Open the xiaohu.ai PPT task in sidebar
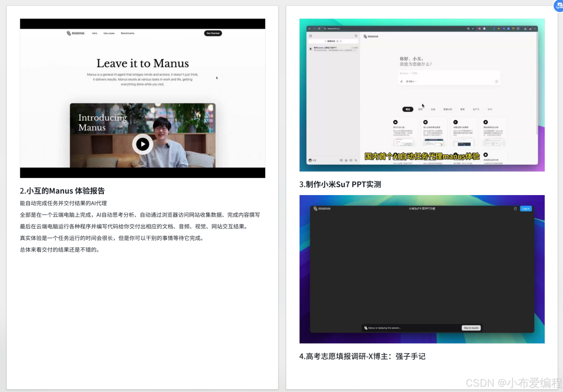Image resolution: width=563 pixels, height=392 pixels. coord(333,48)
